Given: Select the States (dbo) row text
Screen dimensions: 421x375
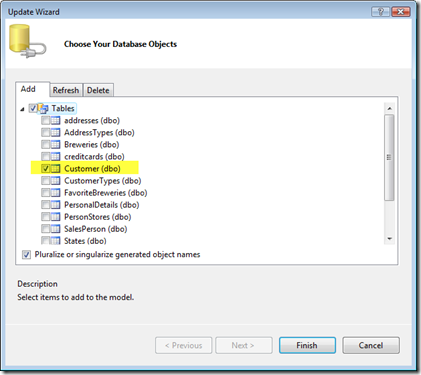Looking at the screenshot, I should pos(85,241).
